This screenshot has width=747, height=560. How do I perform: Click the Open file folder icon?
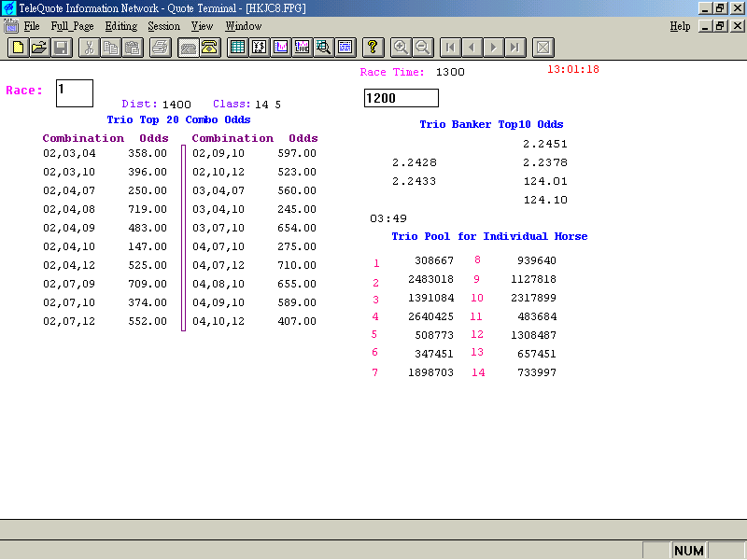tap(39, 48)
